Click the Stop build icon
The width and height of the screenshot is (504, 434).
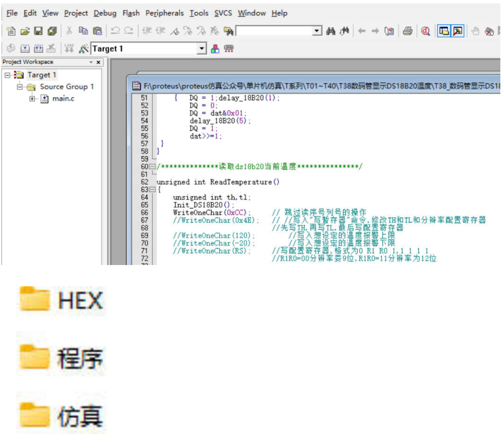point(51,49)
